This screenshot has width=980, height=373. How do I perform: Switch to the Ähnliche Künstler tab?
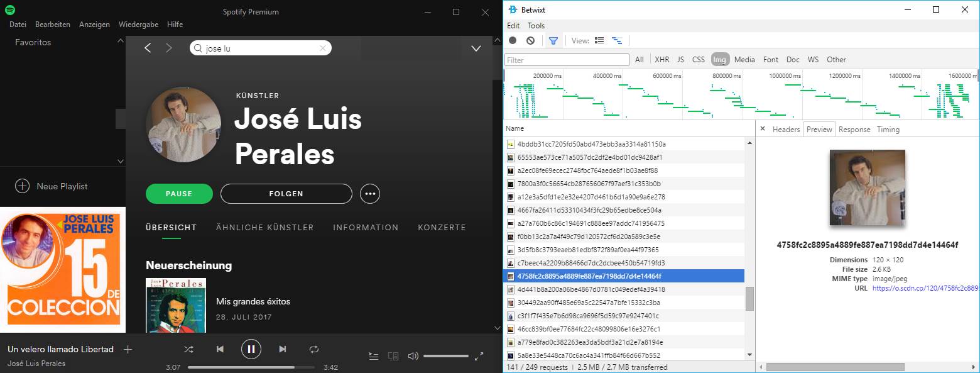pos(264,227)
